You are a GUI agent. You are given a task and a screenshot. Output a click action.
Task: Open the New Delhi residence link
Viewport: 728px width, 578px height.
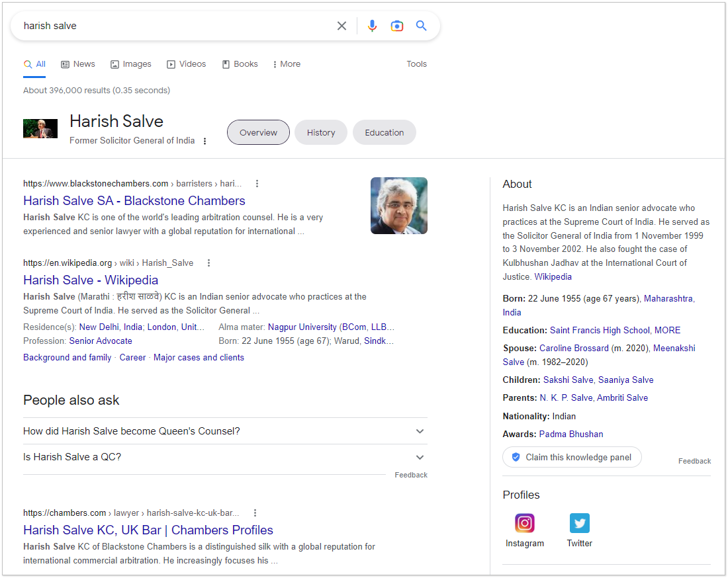pyautogui.click(x=111, y=327)
